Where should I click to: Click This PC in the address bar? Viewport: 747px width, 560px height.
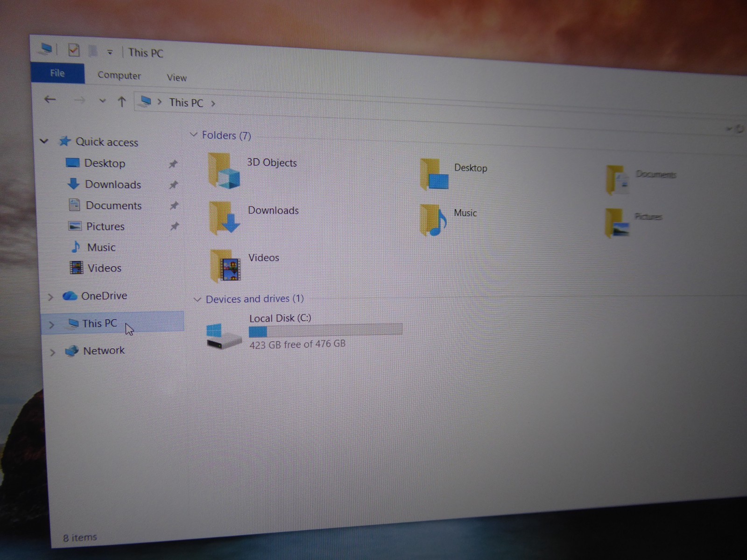186,103
